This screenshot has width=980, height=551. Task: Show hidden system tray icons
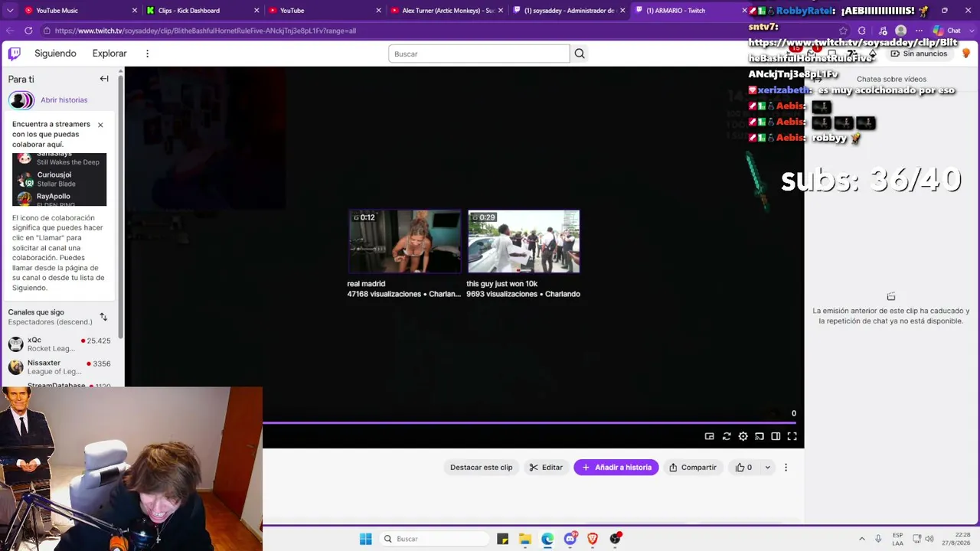pos(862,539)
